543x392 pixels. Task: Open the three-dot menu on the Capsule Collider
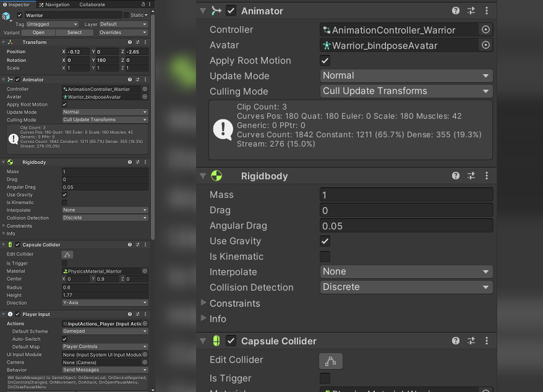(487, 341)
